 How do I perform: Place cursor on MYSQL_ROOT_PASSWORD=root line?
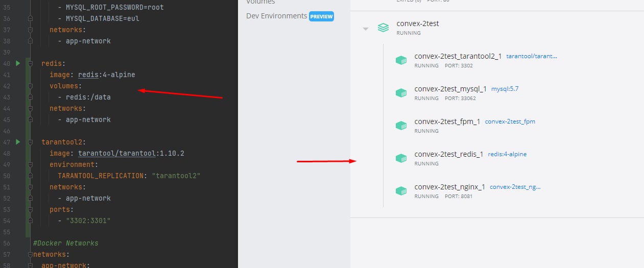(115, 7)
